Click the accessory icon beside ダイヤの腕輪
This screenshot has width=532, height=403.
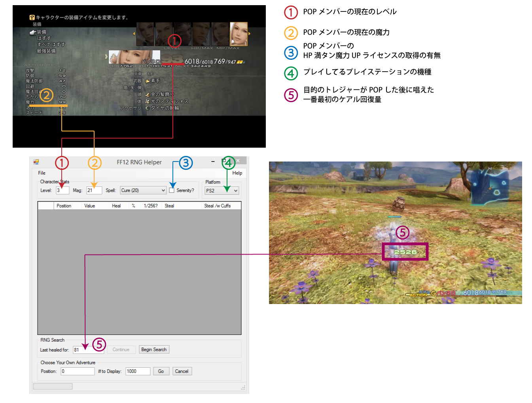148,108
